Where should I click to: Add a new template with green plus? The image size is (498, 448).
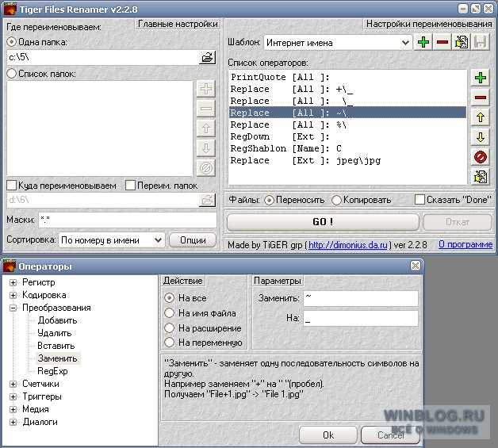click(x=423, y=42)
